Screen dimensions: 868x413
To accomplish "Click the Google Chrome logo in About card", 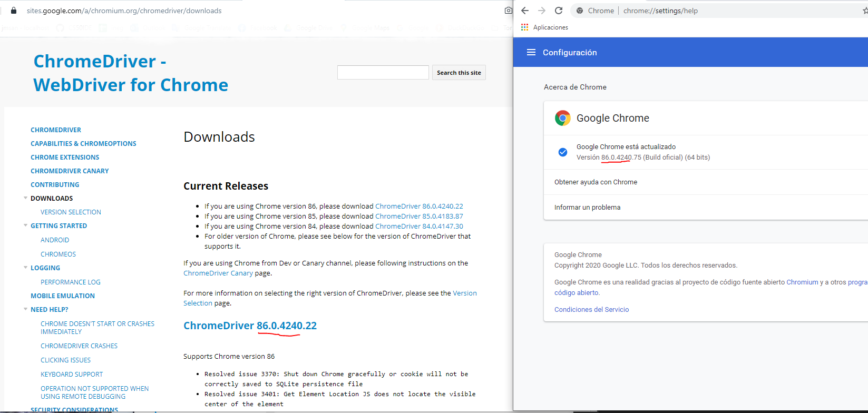I will click(x=563, y=118).
